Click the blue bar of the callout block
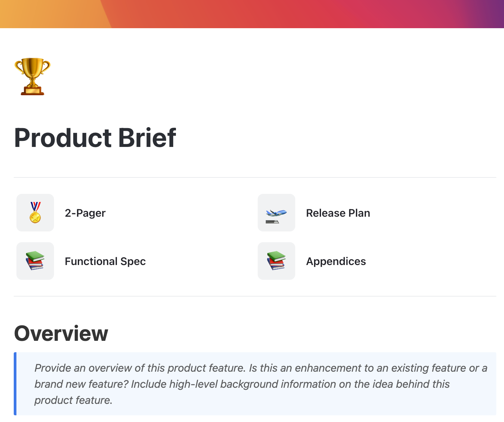The image size is (504, 422). tap(15, 384)
